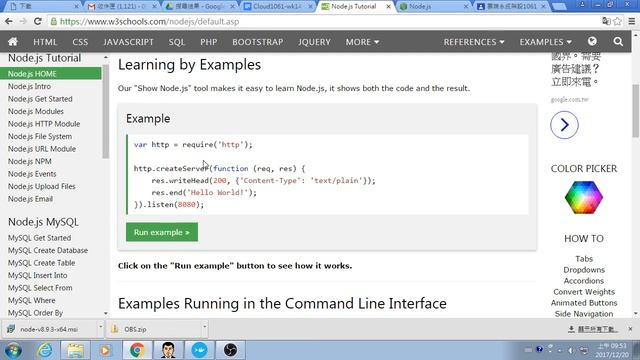The image size is (640, 360).
Task: Open the HTML tutorial menu item
Action: click(x=45, y=42)
